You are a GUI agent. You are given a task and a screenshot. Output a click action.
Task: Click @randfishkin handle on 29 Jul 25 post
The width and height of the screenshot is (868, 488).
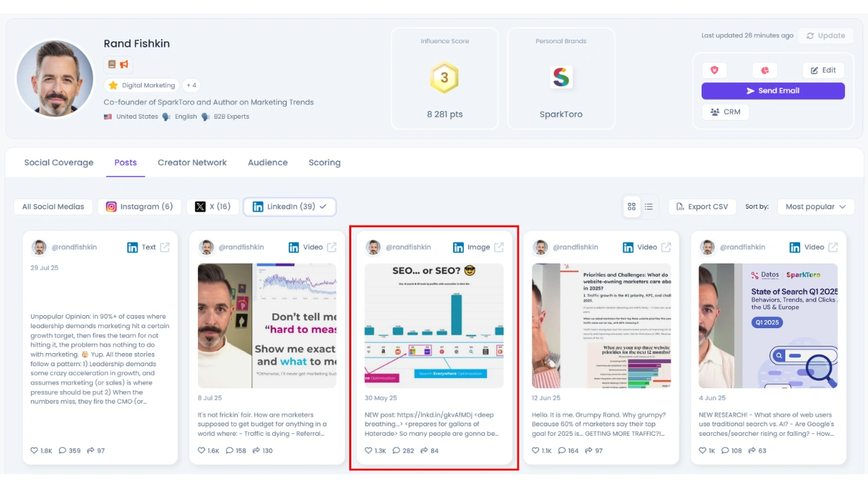point(74,247)
